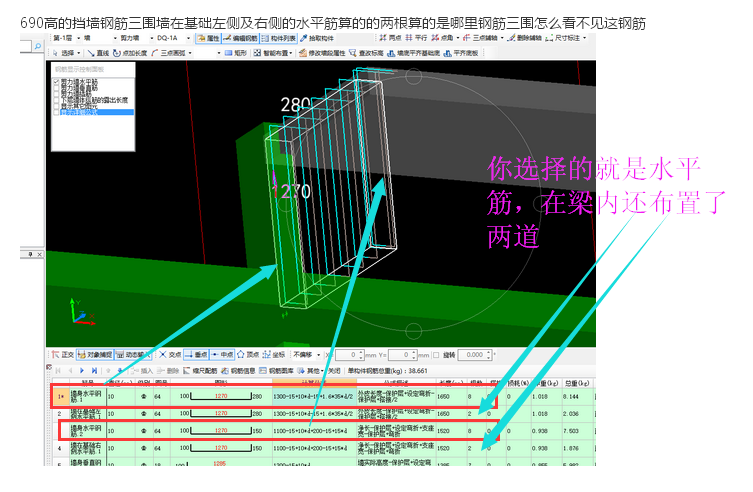Viewport: 753px width, 492px height.
Task: Activate the 平行 parallel axis tool
Action: [x=416, y=38]
